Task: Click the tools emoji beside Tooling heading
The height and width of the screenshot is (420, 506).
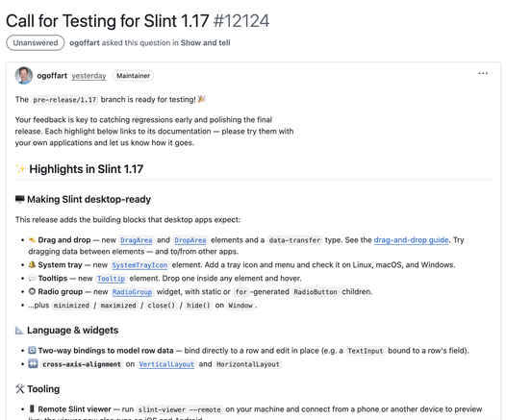Action: 19,388
